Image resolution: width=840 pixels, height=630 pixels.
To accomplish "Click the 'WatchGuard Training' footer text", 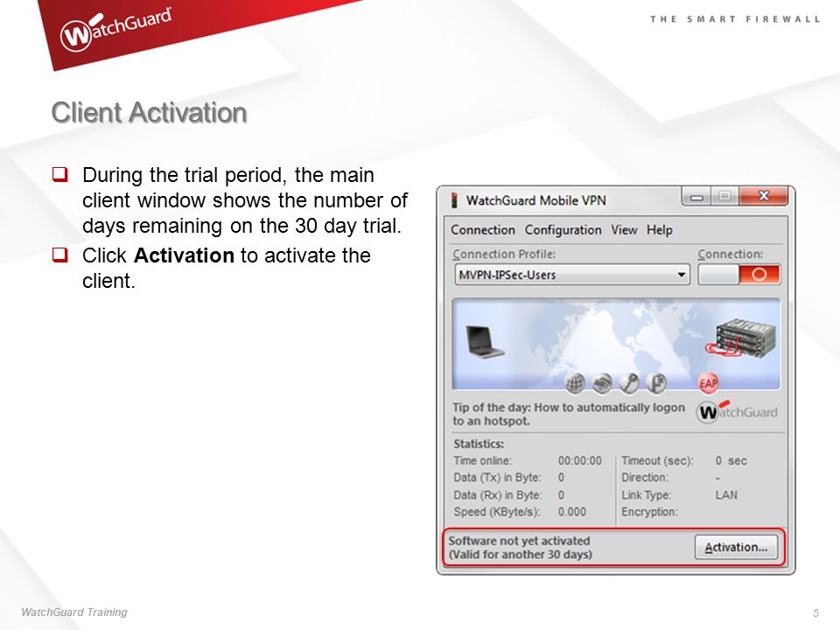I will coord(73,612).
